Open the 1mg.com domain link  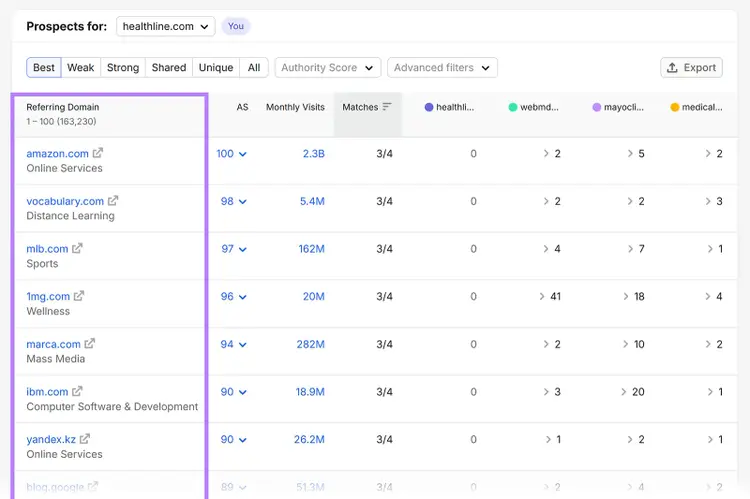[48, 297]
